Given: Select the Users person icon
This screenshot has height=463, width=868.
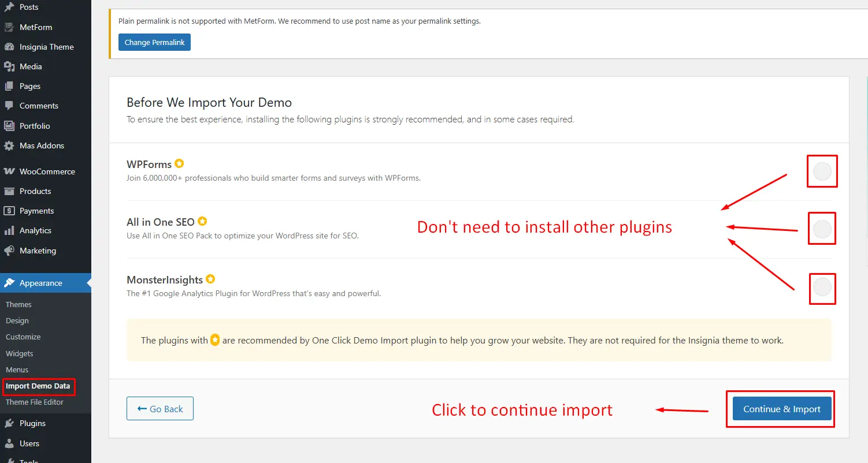Looking at the screenshot, I should coord(9,443).
